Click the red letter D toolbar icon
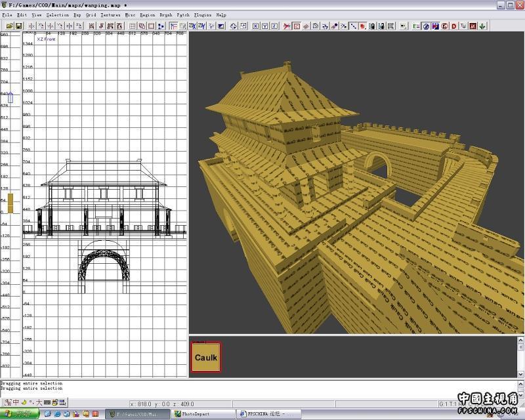 (454, 26)
